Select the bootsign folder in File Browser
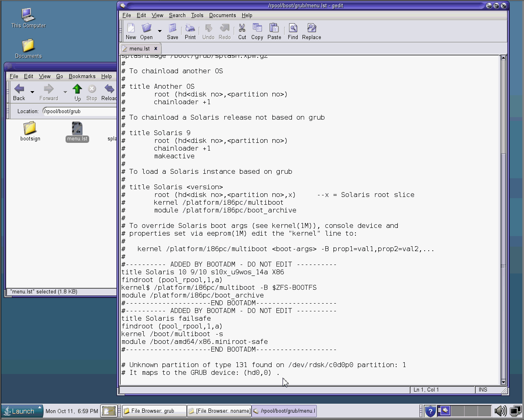Screen dimensions: 524x420 tap(30, 131)
